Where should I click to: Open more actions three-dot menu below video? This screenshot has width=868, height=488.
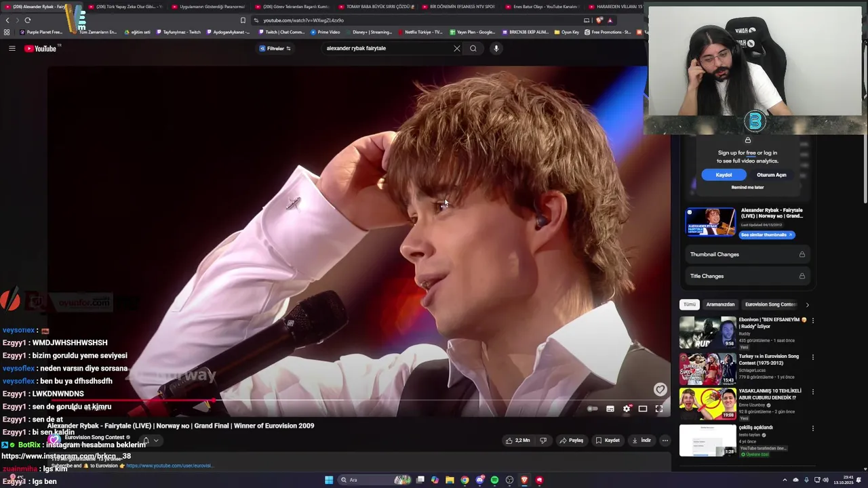(x=665, y=441)
